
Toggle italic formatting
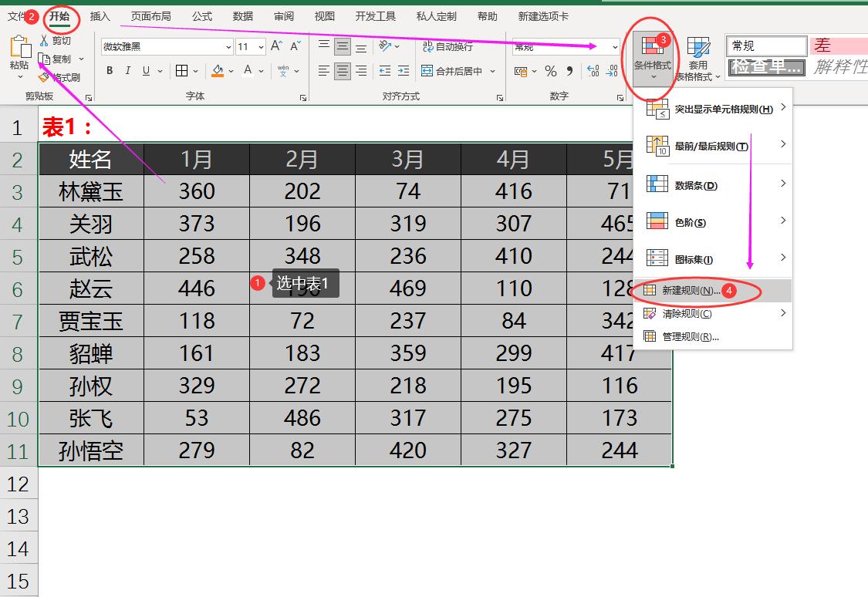tap(128, 71)
